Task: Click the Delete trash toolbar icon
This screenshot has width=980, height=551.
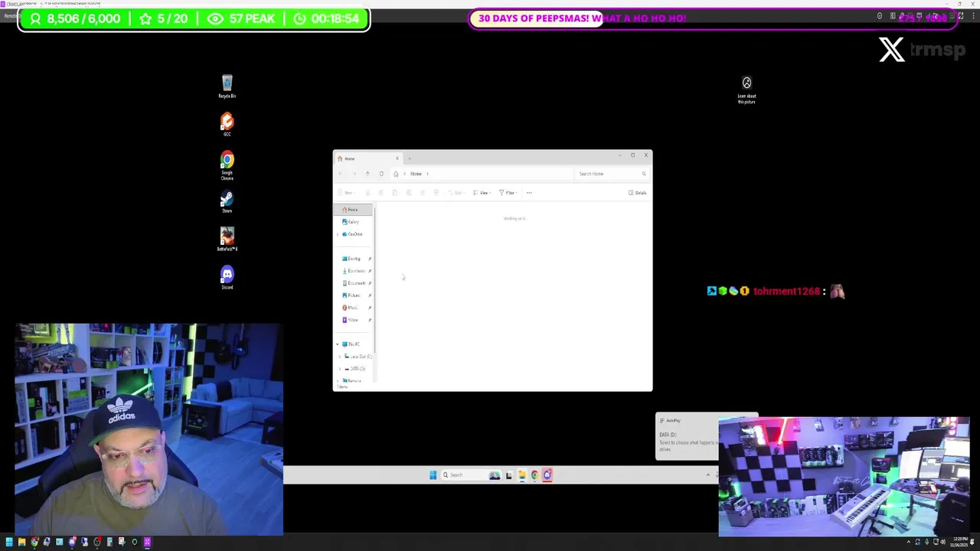Action: [x=436, y=193]
